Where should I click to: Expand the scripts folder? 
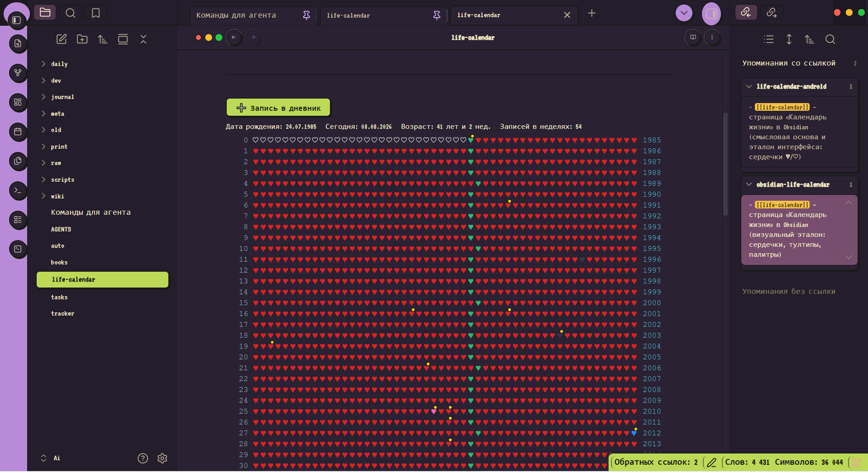[43, 179]
